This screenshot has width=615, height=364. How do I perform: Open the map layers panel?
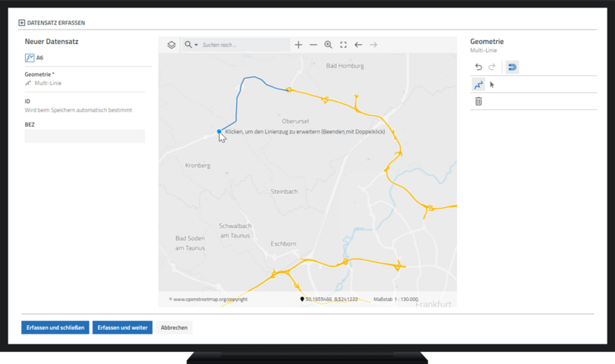coord(172,45)
